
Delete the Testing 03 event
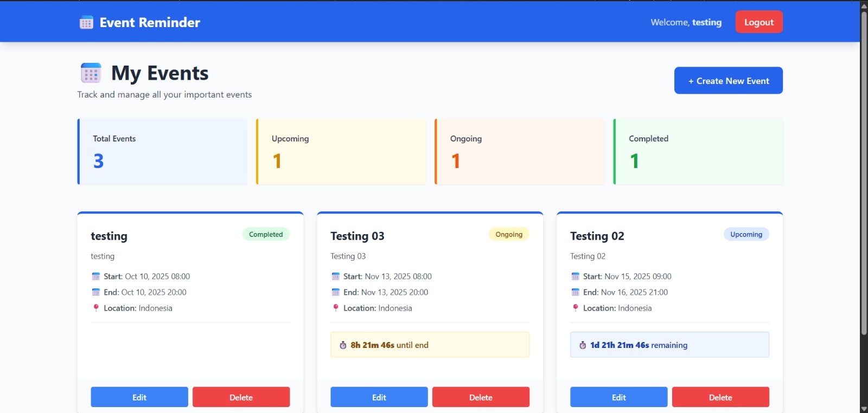481,397
